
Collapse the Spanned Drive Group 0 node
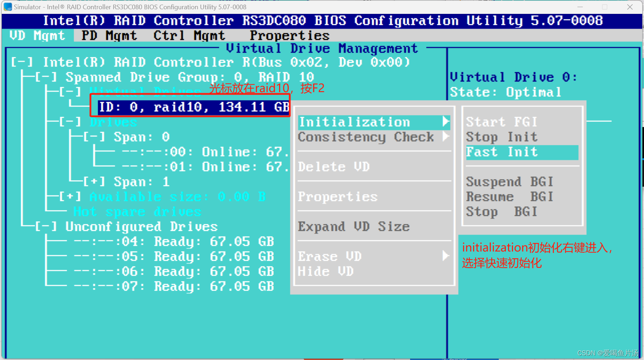46,77
